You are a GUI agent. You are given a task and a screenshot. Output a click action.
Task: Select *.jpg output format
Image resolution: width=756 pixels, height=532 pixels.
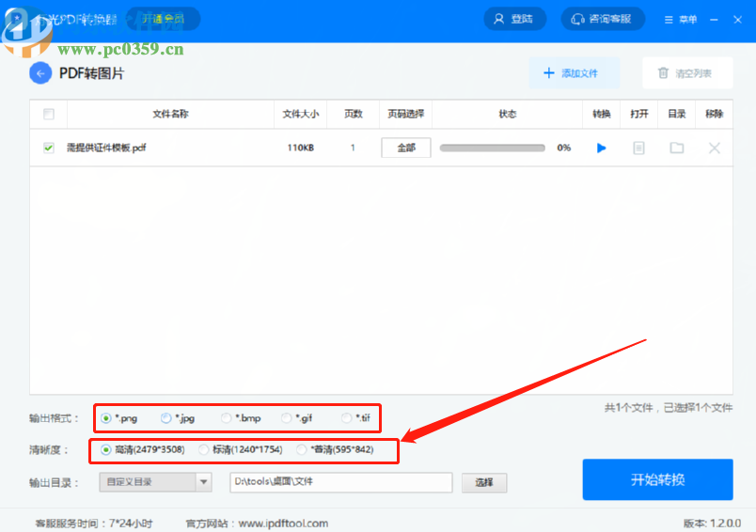(178, 418)
